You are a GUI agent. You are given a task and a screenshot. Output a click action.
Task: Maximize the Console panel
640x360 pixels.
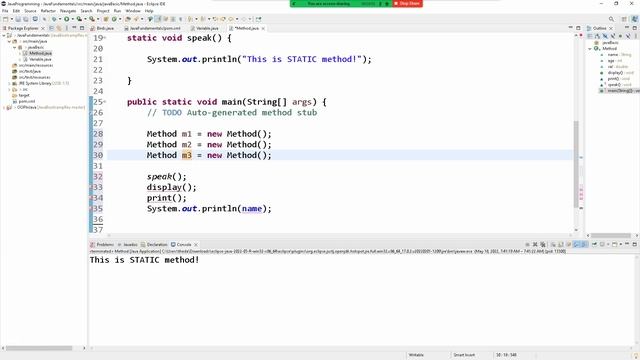pyautogui.click(x=634, y=244)
